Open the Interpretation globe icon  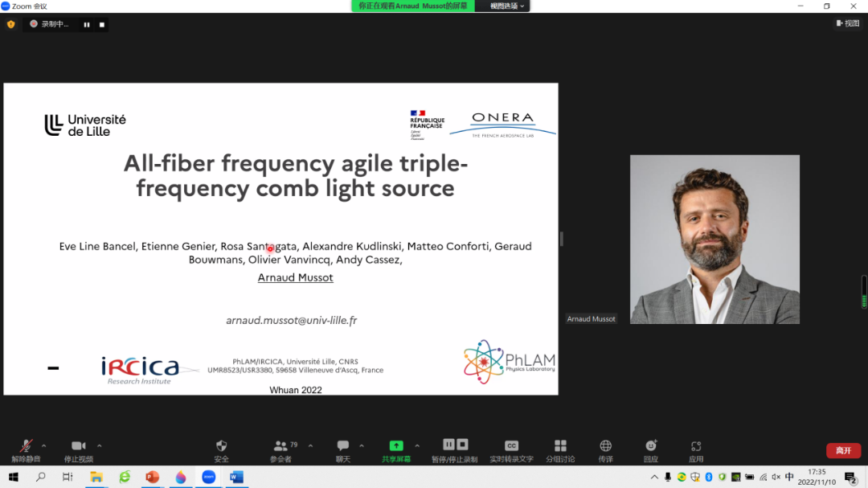(605, 446)
